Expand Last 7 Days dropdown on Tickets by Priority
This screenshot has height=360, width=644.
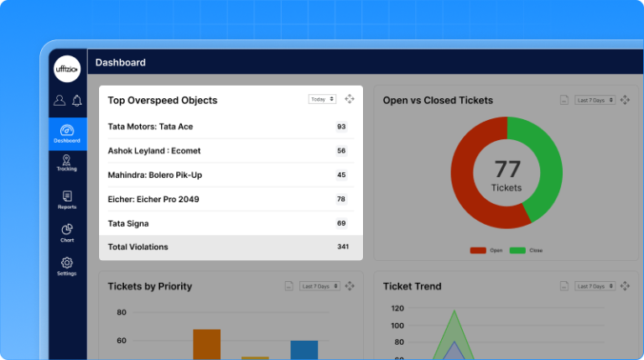319,286
